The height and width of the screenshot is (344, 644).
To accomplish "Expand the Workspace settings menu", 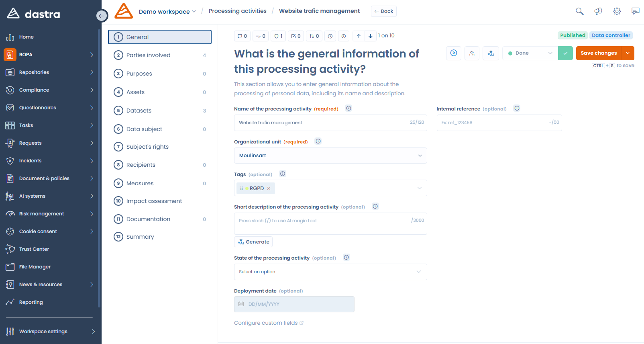I will [93, 332].
